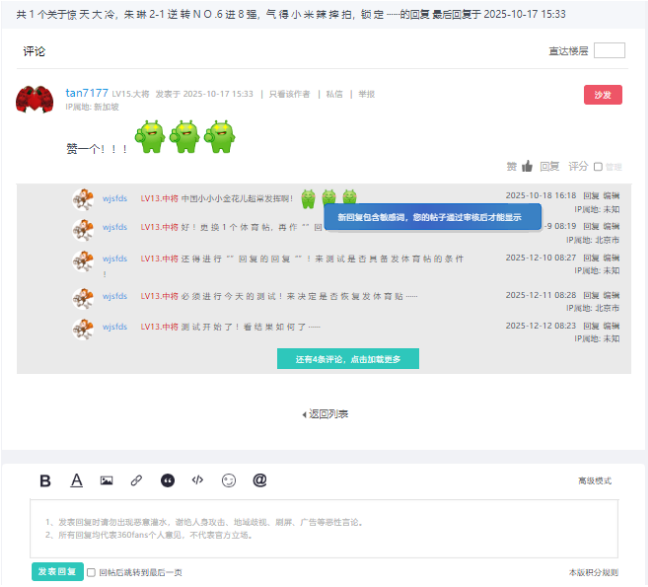Insert code using the </> icon
The width and height of the screenshot is (648, 587).
tap(198, 480)
